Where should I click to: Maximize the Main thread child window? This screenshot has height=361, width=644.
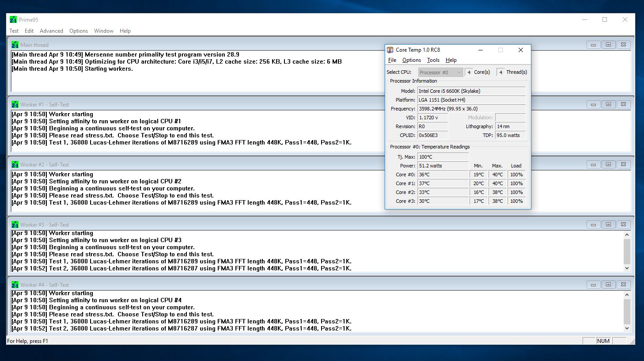[608, 45]
